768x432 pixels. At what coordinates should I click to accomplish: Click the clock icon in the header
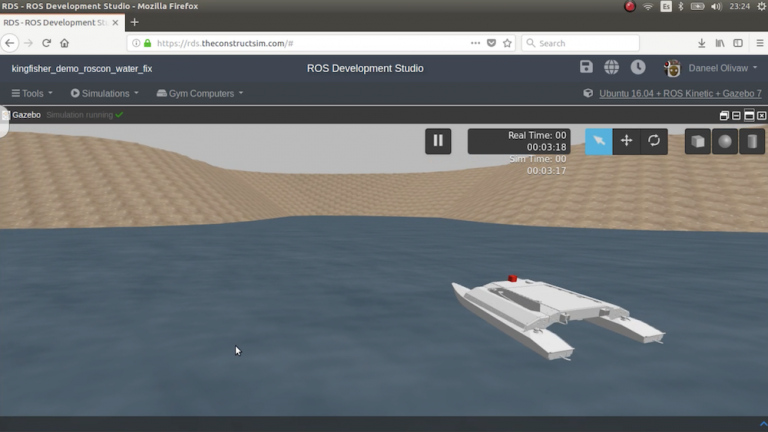[638, 68]
